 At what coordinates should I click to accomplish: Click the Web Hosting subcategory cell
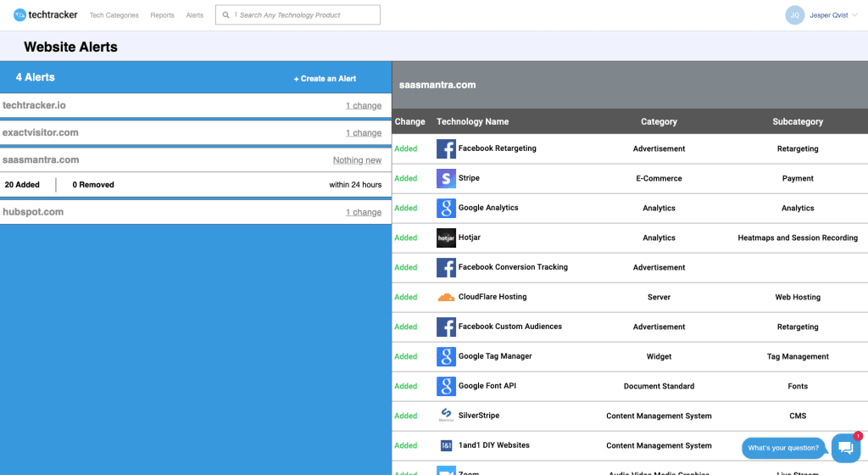[x=798, y=297]
